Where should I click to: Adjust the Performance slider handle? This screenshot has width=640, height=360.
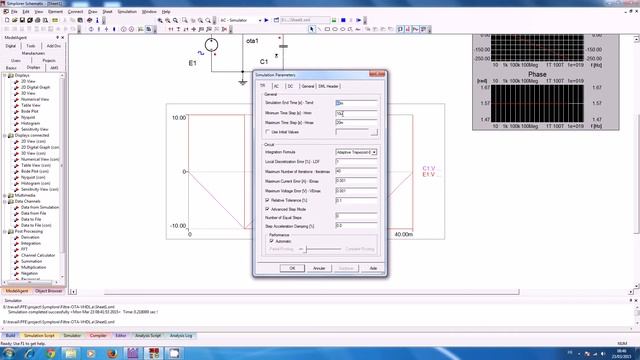(305, 249)
